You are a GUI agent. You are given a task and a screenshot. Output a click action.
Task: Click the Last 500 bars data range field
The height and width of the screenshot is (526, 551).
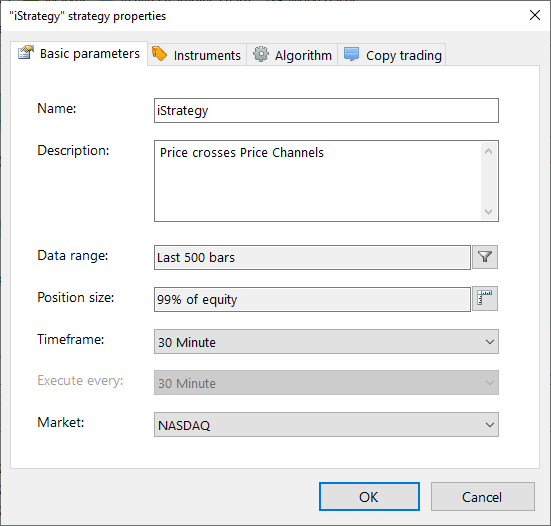[312, 257]
